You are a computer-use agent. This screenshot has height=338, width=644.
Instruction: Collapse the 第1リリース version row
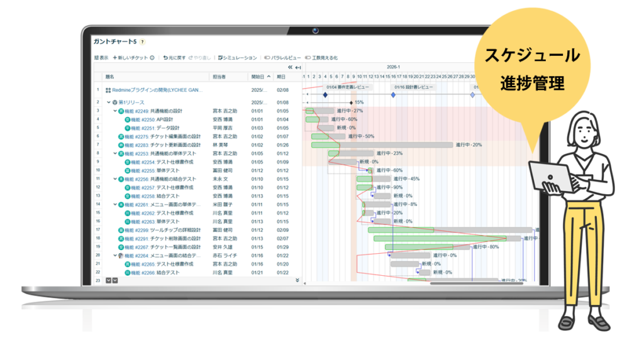(x=109, y=102)
